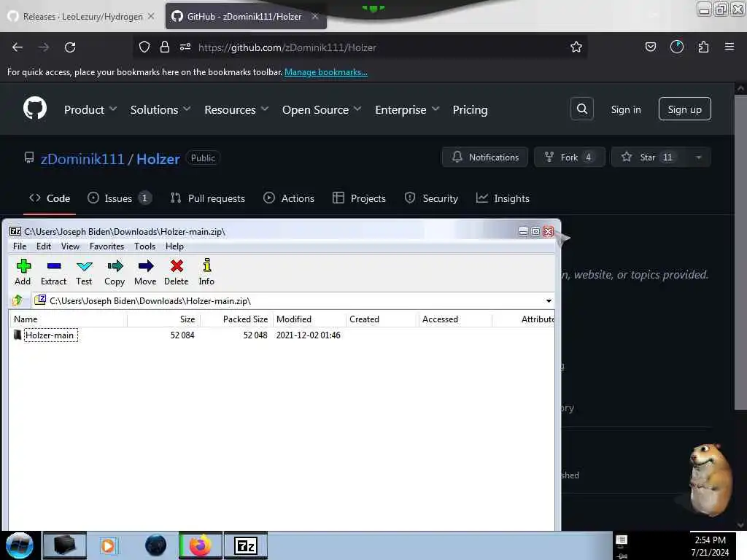Open Firefox from the taskbar
Screen dimensions: 747x560
(x=200, y=545)
